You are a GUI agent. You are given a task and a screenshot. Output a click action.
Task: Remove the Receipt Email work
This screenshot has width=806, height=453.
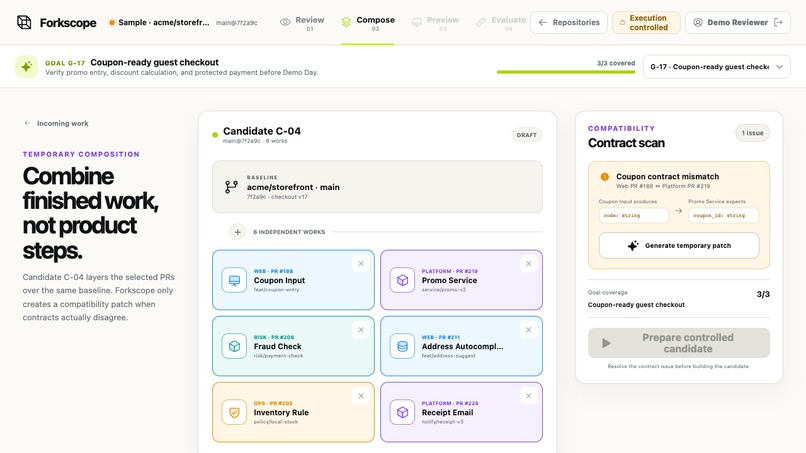point(528,396)
